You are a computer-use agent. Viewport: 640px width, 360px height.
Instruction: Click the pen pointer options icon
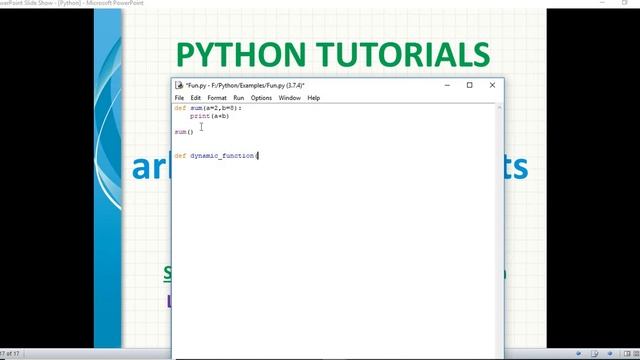(594, 354)
